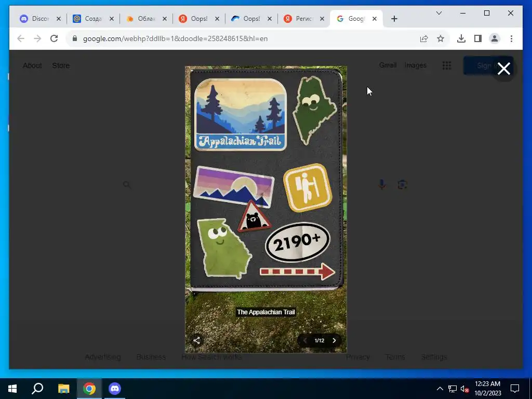Close the Google tab
Image resolution: width=532 pixels, height=399 pixels.
[x=375, y=19]
